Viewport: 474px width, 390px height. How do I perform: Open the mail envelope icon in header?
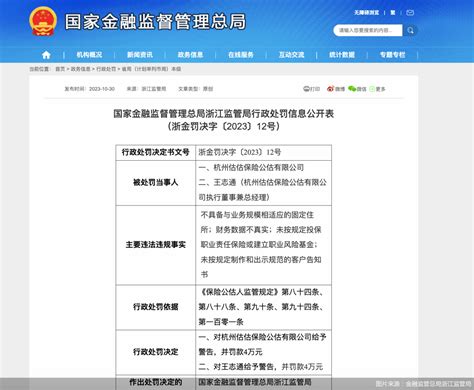[410, 13]
